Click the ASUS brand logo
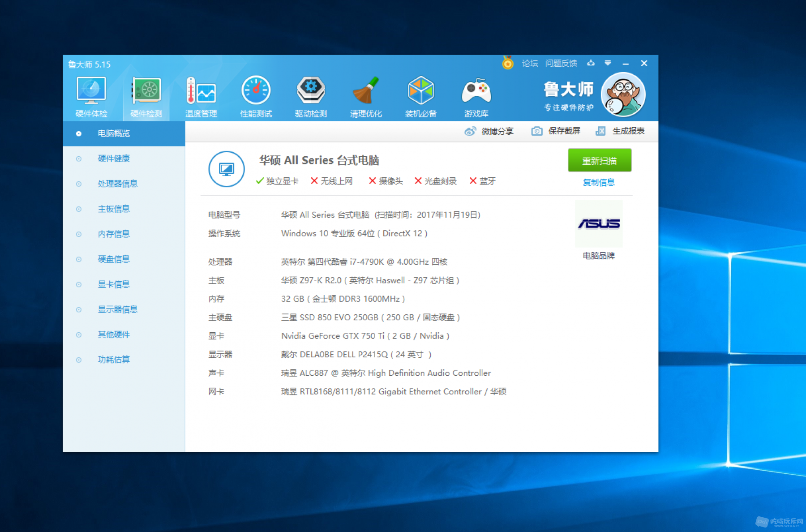 pyautogui.click(x=599, y=223)
